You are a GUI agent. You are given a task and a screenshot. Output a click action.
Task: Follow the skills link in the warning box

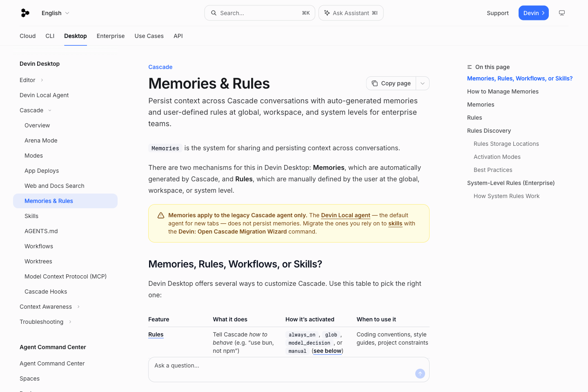pos(395,223)
